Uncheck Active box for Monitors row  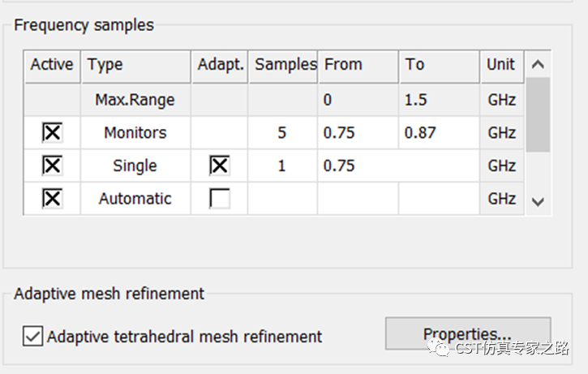pyautogui.click(x=52, y=132)
